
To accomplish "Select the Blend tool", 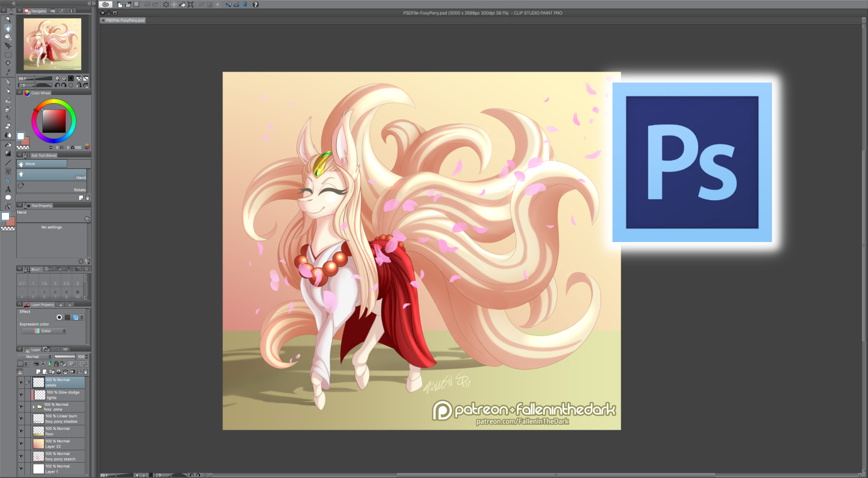I will pyautogui.click(x=8, y=135).
